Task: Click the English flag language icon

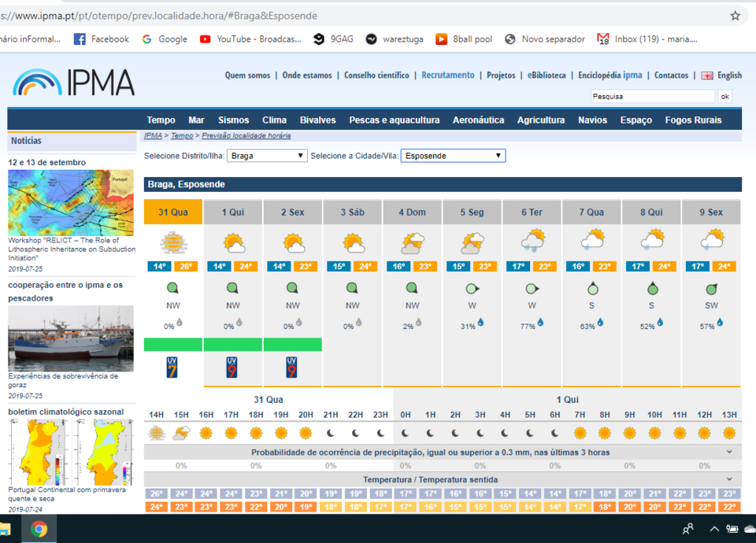Action: coord(707,76)
